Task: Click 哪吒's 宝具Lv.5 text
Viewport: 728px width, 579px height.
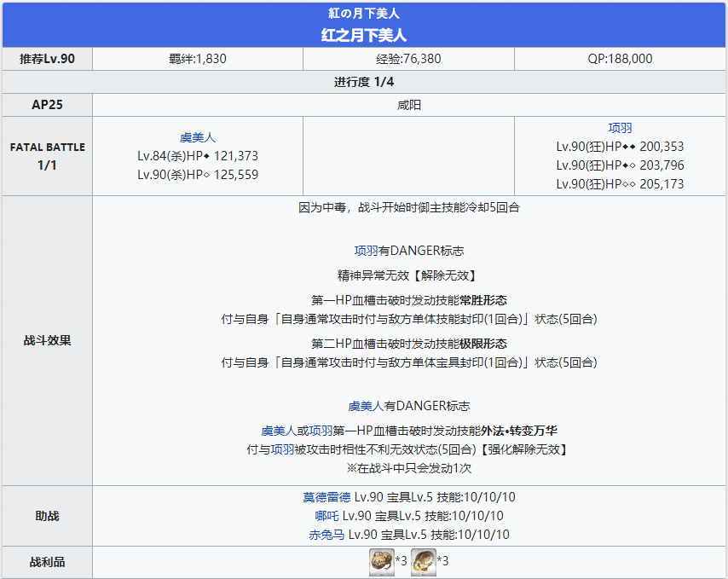Action: [x=398, y=516]
